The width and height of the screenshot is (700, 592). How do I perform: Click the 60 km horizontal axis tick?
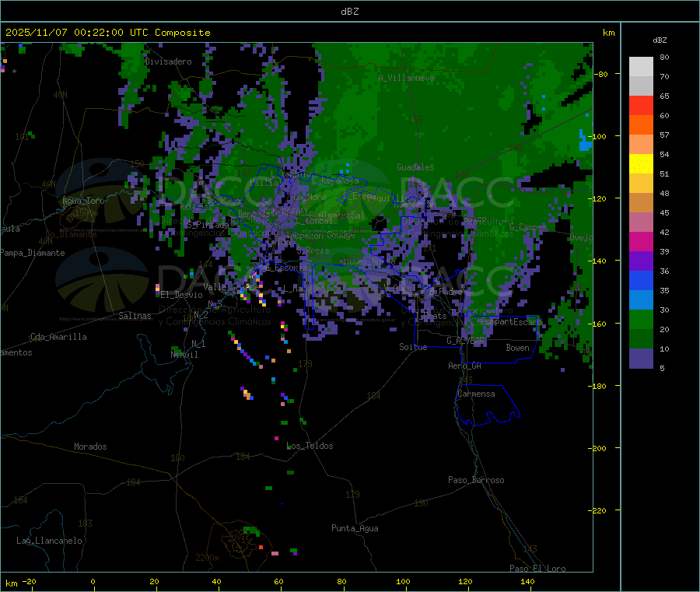[x=278, y=581]
